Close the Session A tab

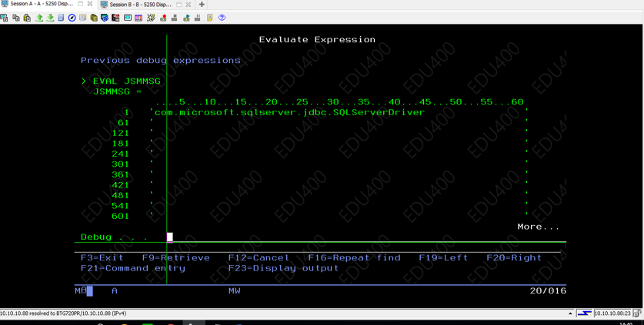(x=90, y=4)
